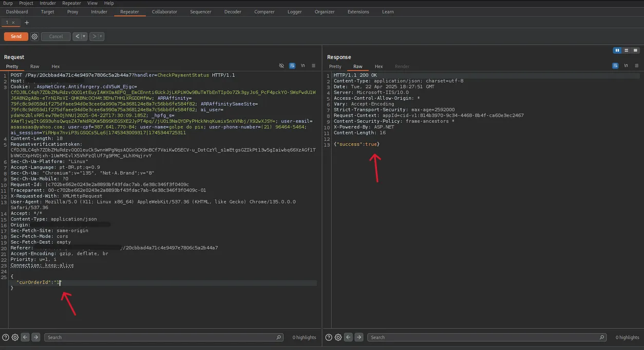Expand the previous request history dropdown
The image size is (644, 350).
(84, 36)
